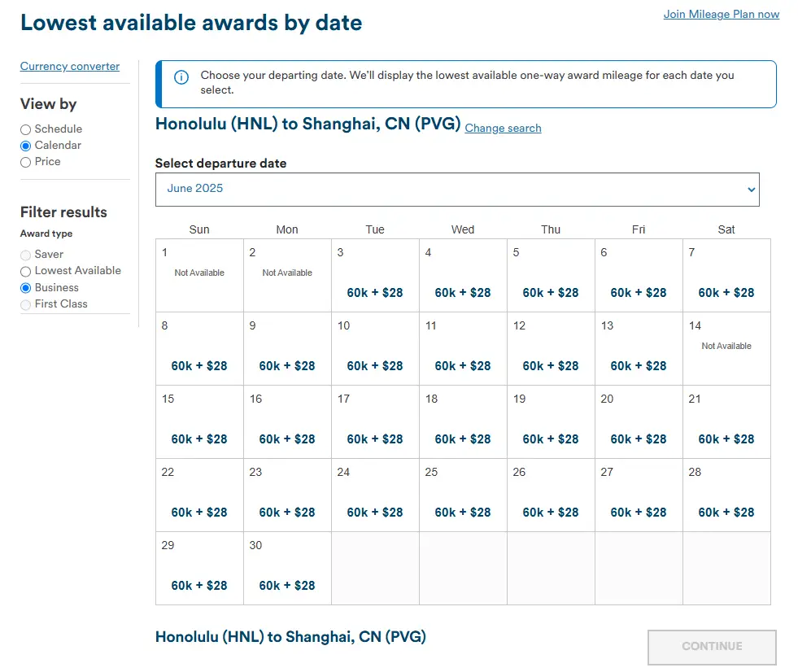Image resolution: width=798 pixels, height=672 pixels.
Task: Select the Business award type filter
Action: 26,288
